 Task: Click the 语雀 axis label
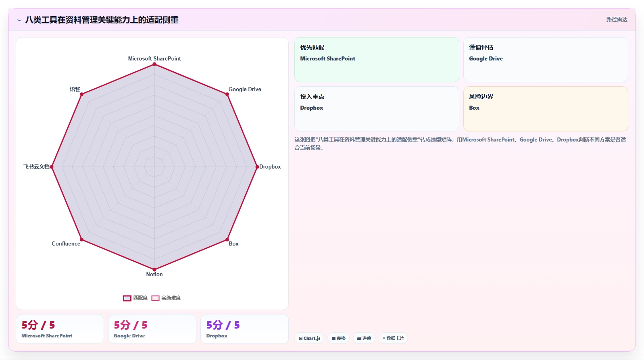(x=75, y=89)
